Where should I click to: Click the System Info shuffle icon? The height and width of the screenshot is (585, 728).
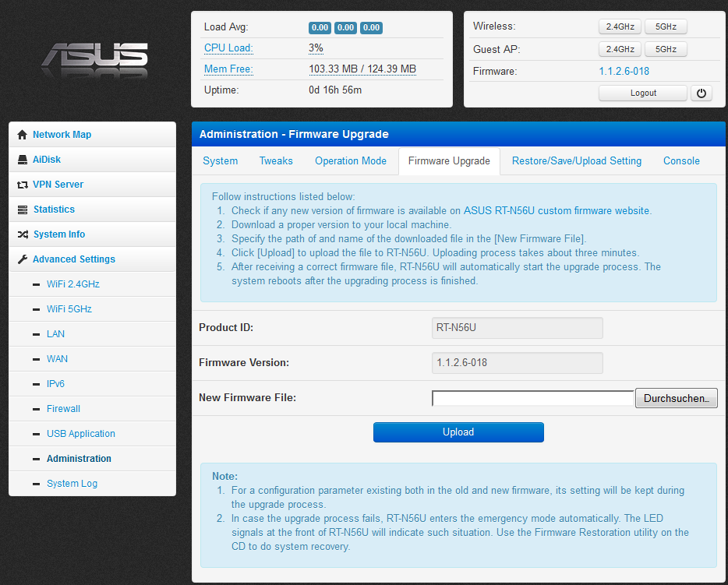click(x=22, y=234)
